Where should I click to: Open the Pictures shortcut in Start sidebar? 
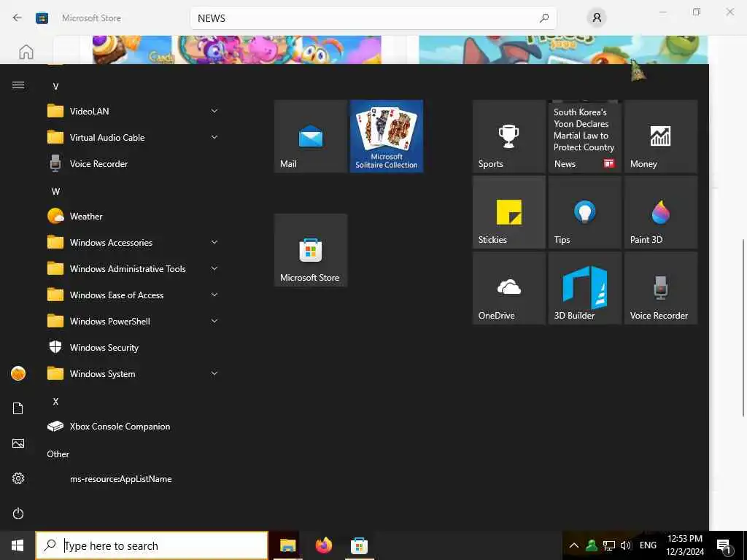click(x=18, y=443)
